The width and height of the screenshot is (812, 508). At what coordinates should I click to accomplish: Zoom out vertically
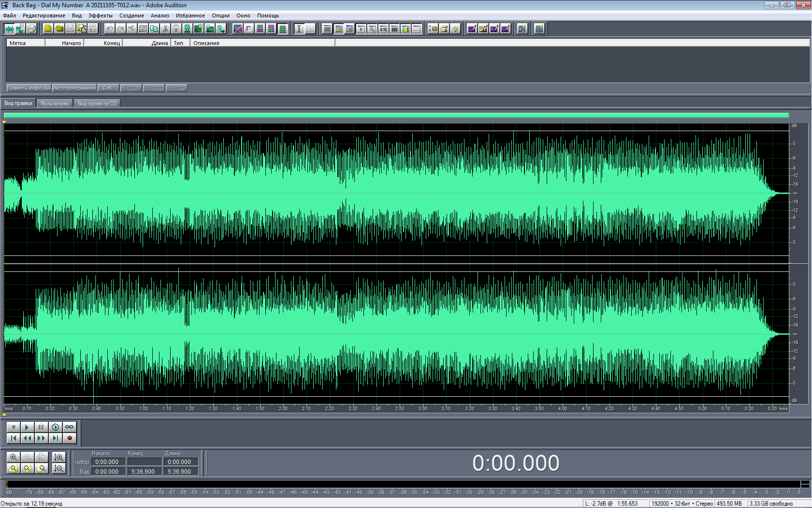[x=59, y=468]
